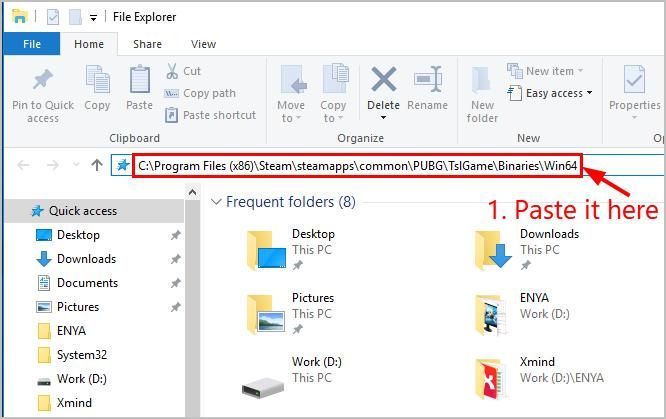Click the Paste clipboard icon
Screen dimensions: 666x419
[139, 79]
